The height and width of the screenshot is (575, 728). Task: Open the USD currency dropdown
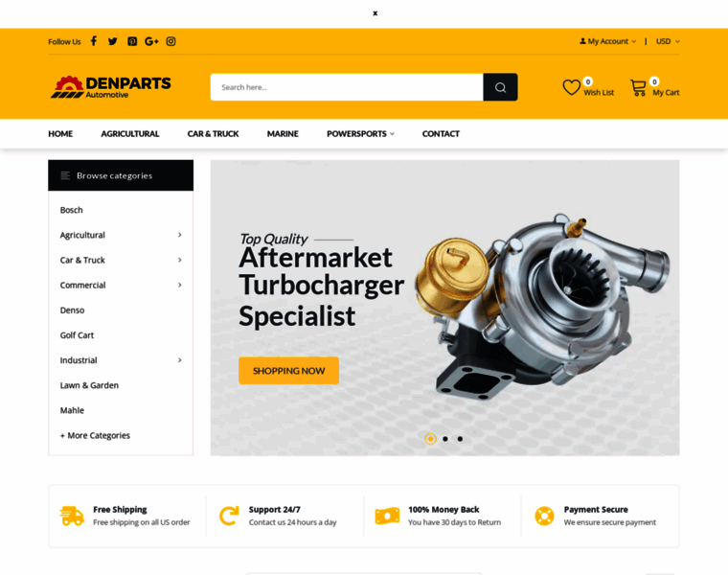tap(668, 41)
